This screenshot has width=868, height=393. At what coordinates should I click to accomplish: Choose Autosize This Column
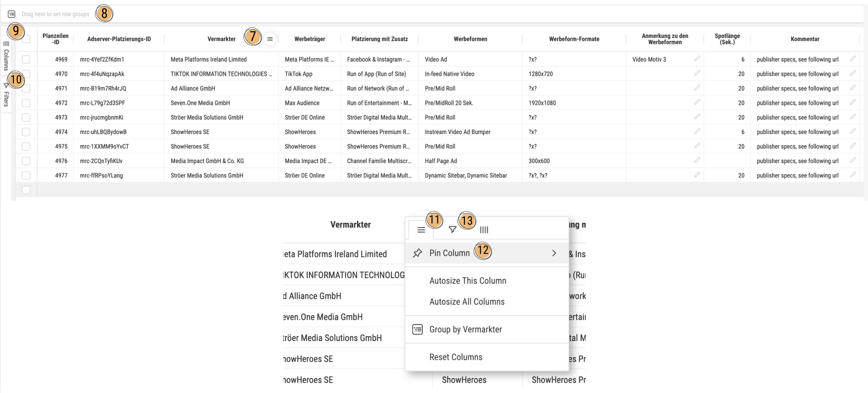click(x=467, y=280)
